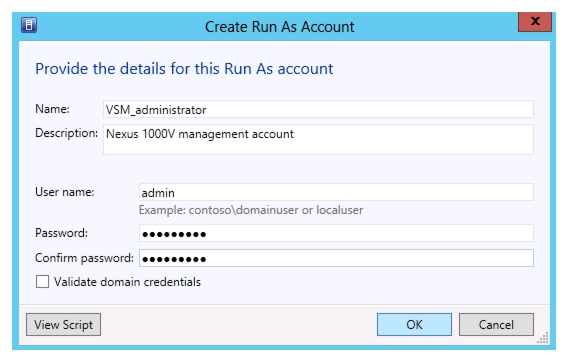Focus the User name field containing admin
Image resolution: width=569 pixels, height=363 pixels.
(336, 192)
